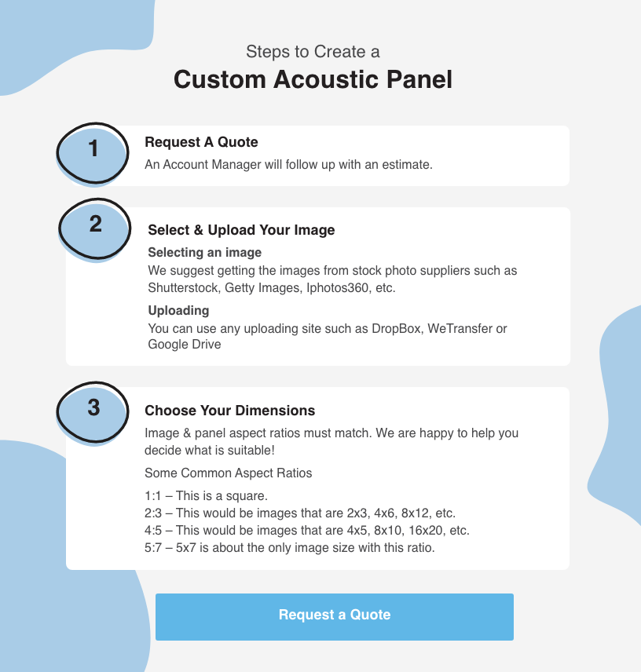The height and width of the screenshot is (672, 641).
Task: Click "Select & Upload Your Image" heading
Action: (x=241, y=230)
